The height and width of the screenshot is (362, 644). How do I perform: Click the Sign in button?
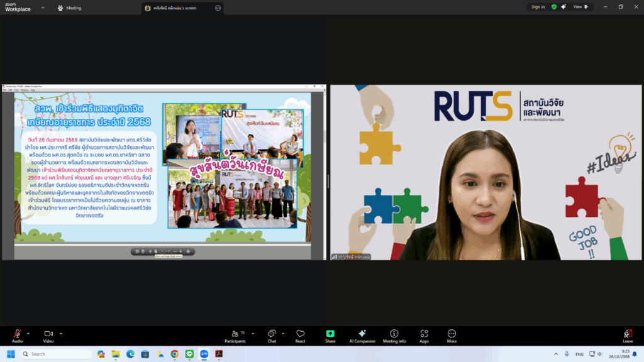pos(538,7)
